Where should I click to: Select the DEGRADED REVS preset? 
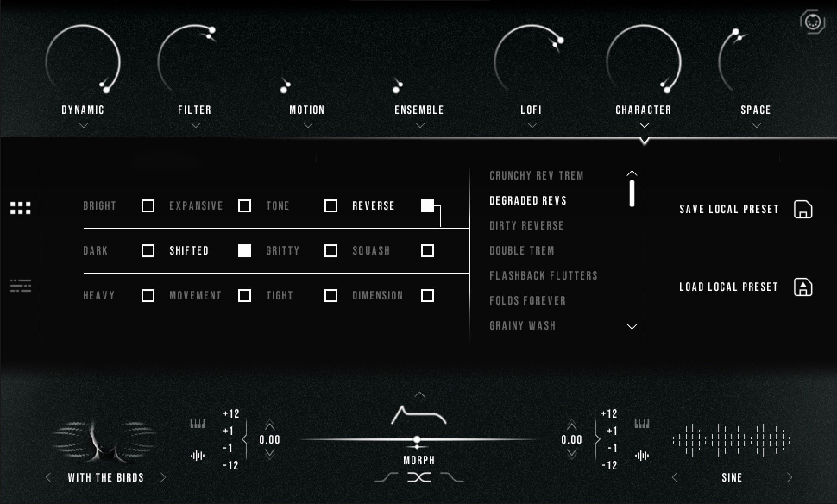529,200
